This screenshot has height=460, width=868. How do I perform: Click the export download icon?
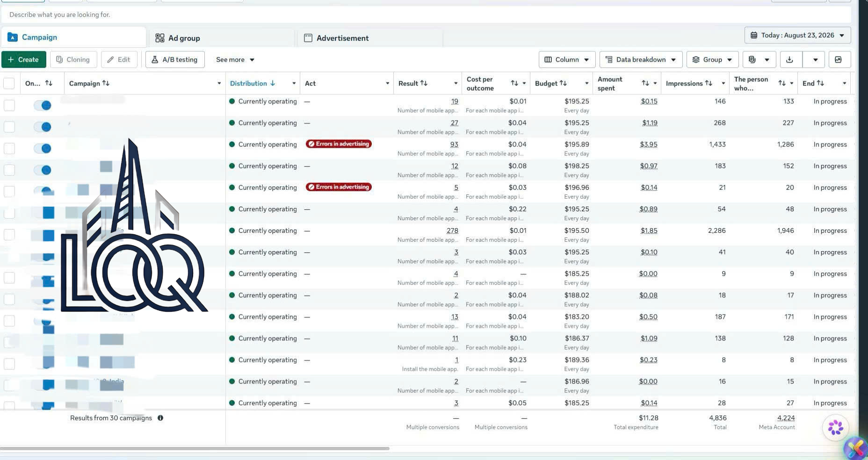coord(789,59)
